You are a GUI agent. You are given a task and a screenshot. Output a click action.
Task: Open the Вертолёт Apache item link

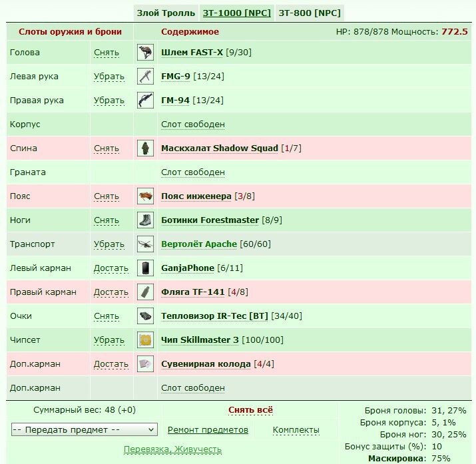199,244
